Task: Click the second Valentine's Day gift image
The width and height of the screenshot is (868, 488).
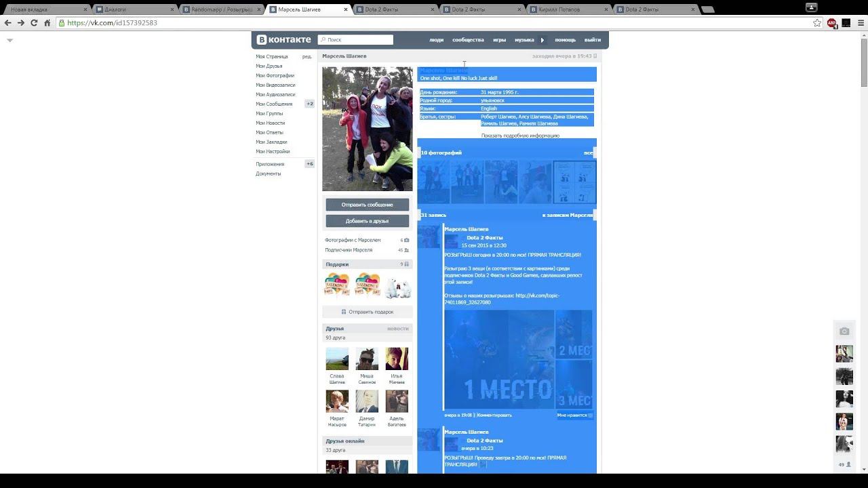Action: click(x=368, y=285)
